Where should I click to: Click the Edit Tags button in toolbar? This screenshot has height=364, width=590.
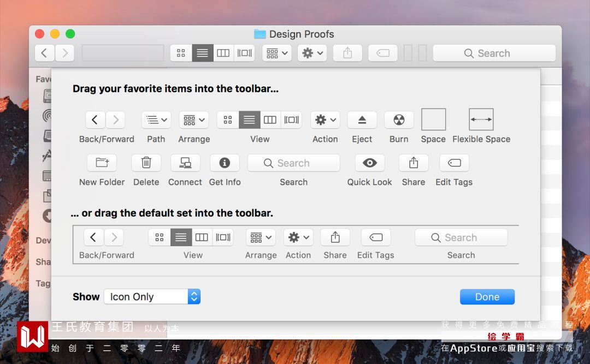(383, 53)
